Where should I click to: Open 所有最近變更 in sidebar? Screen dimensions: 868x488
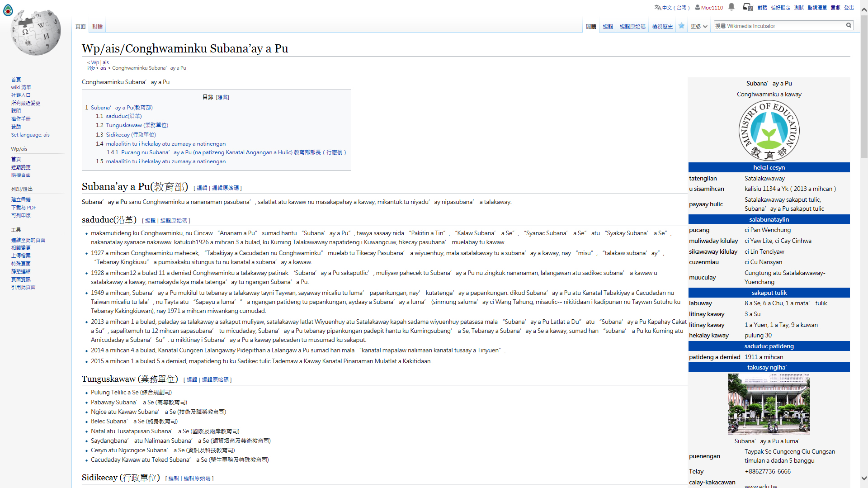pyautogui.click(x=26, y=103)
